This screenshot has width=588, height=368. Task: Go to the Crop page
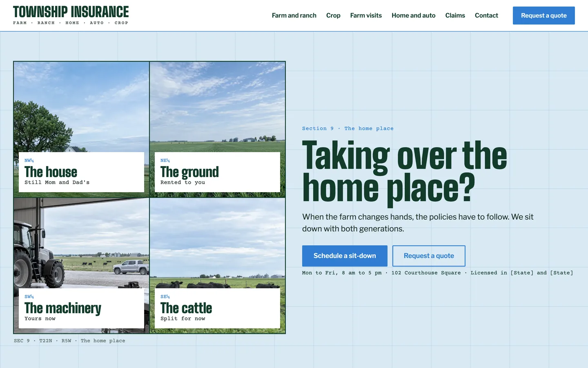tap(333, 16)
